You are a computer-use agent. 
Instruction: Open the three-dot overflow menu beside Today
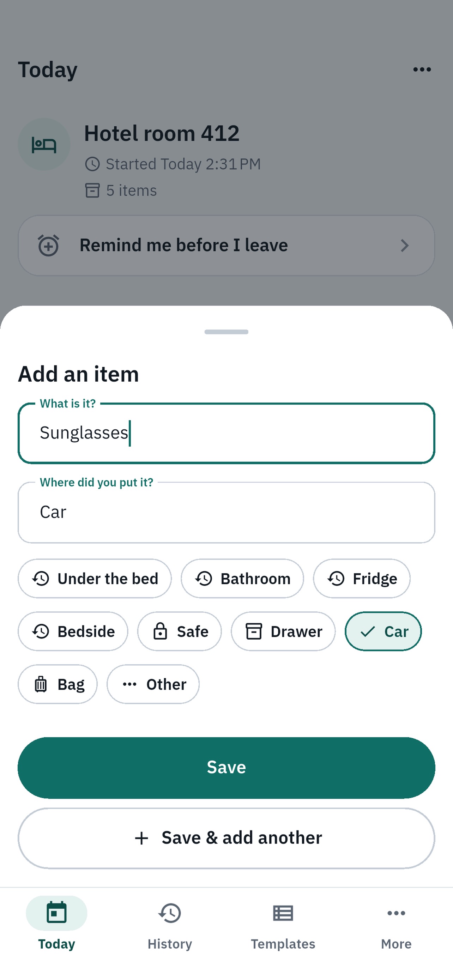[x=422, y=69]
